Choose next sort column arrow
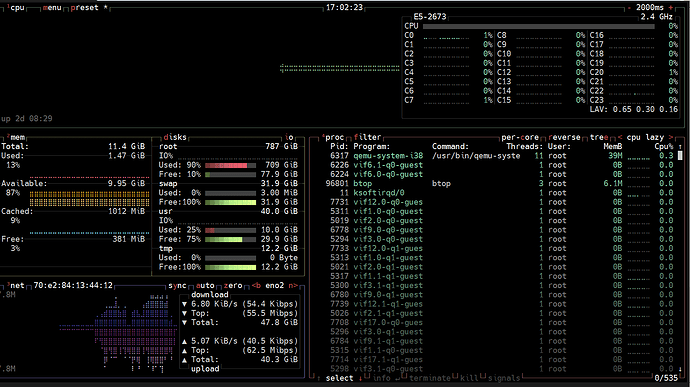 671,137
